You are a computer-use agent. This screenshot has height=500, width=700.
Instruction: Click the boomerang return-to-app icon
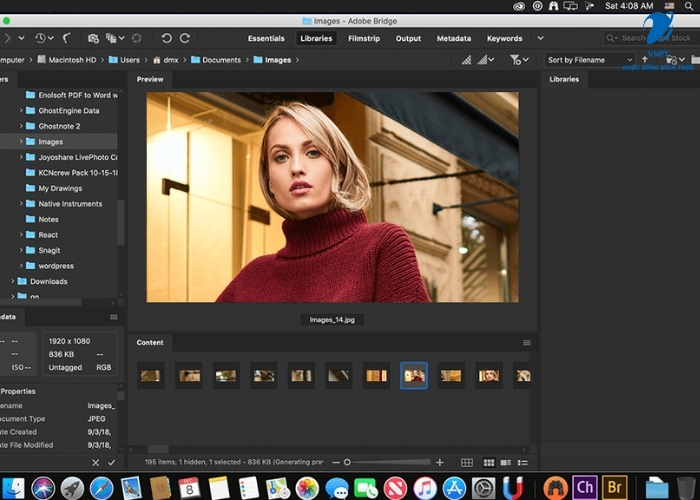pos(67,38)
